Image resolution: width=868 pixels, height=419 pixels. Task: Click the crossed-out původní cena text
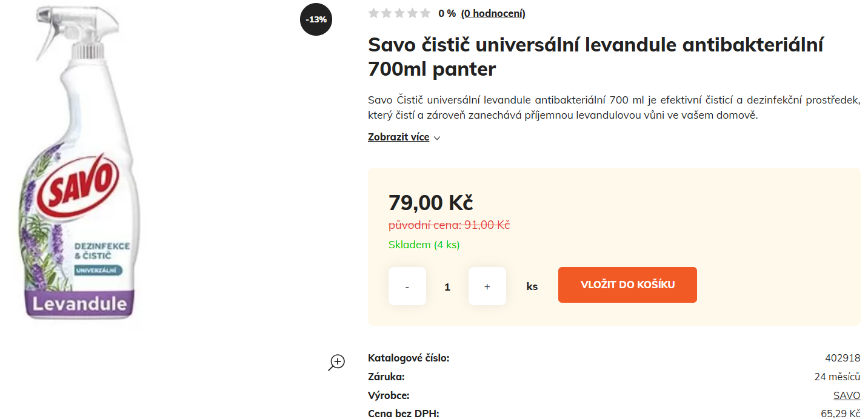click(x=449, y=225)
